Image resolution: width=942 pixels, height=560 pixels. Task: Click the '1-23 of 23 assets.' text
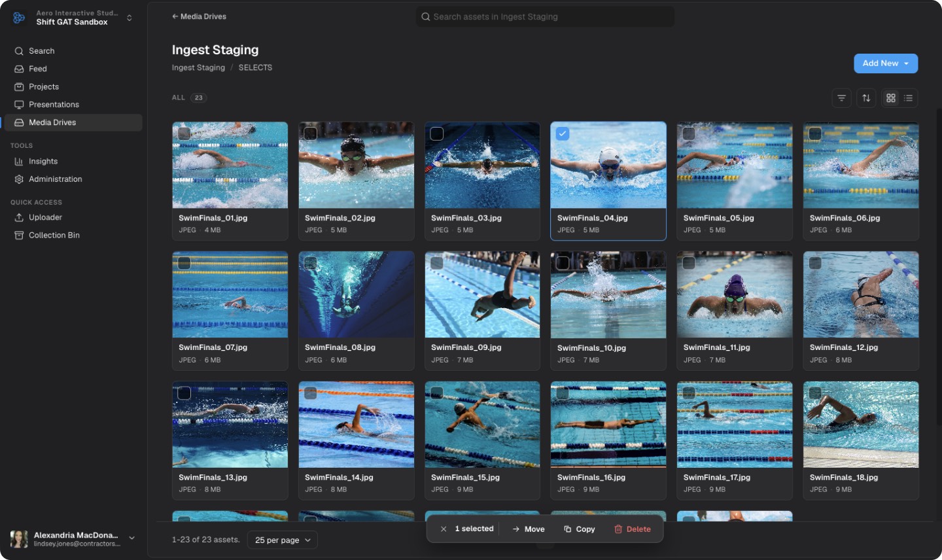click(x=206, y=540)
